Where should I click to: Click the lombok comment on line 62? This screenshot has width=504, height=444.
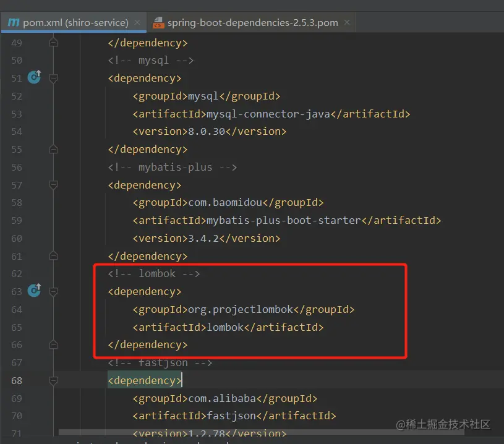[153, 273]
